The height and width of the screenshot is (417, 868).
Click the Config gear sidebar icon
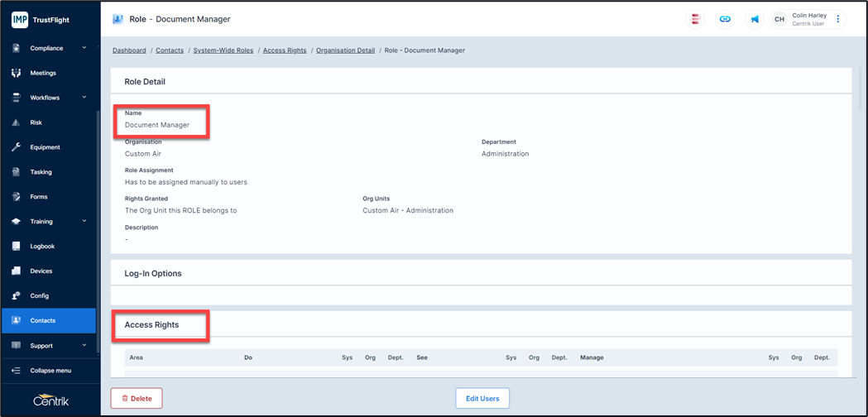point(16,295)
